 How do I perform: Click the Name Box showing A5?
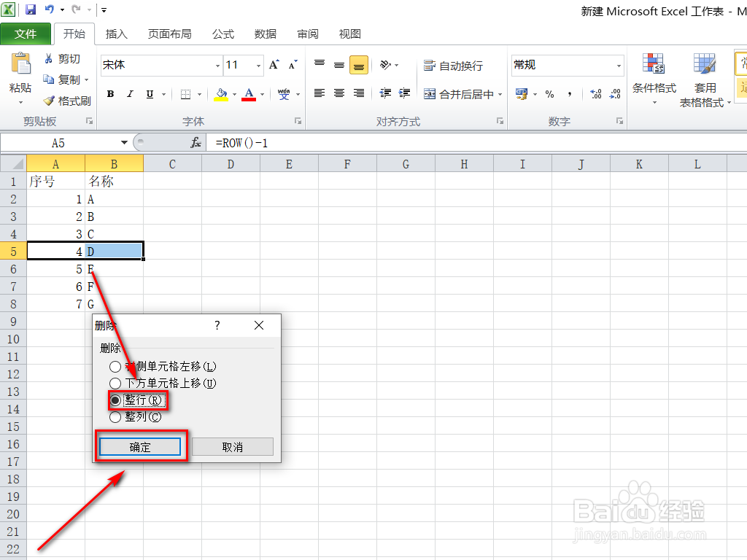coord(58,143)
